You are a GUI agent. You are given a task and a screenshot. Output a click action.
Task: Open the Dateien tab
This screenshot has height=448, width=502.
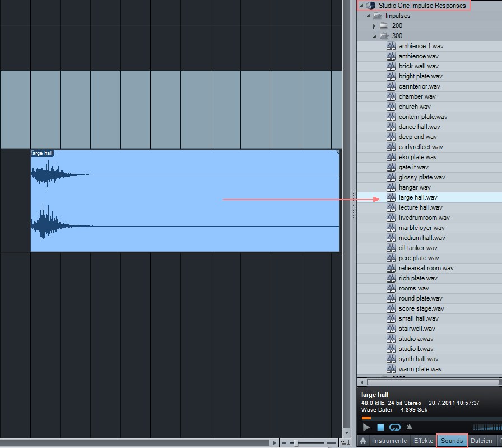tap(481, 441)
